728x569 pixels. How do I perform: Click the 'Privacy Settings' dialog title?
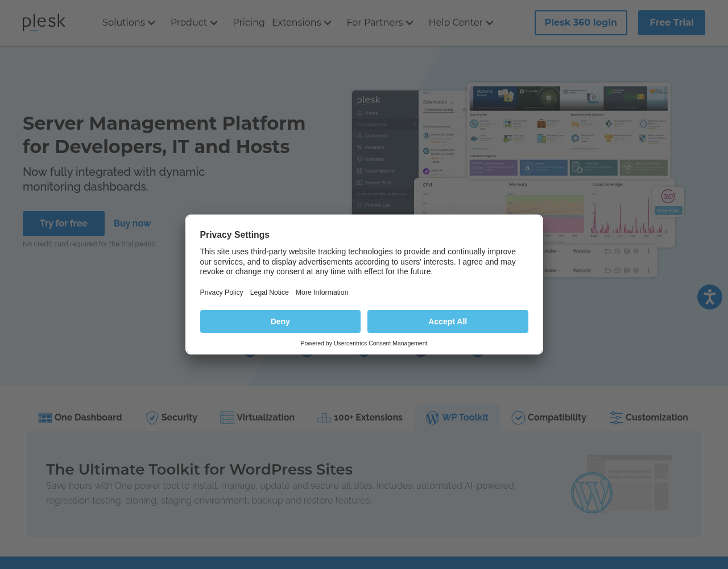[235, 235]
